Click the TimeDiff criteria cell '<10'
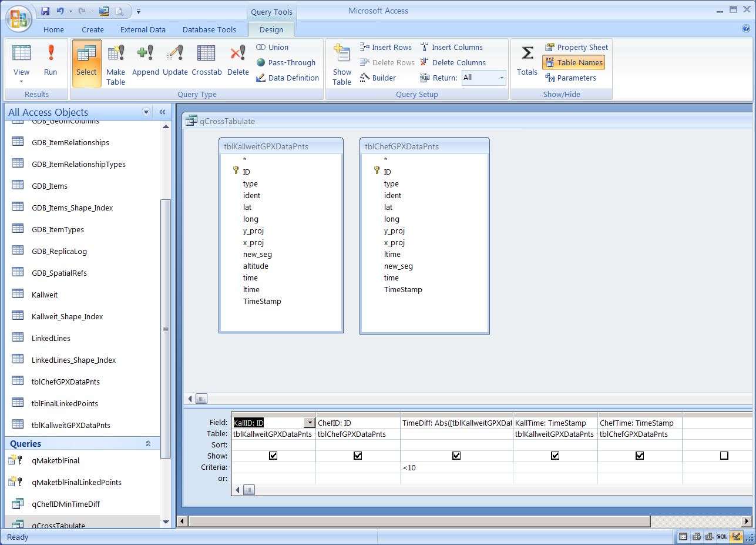This screenshot has width=756, height=545. 456,467
